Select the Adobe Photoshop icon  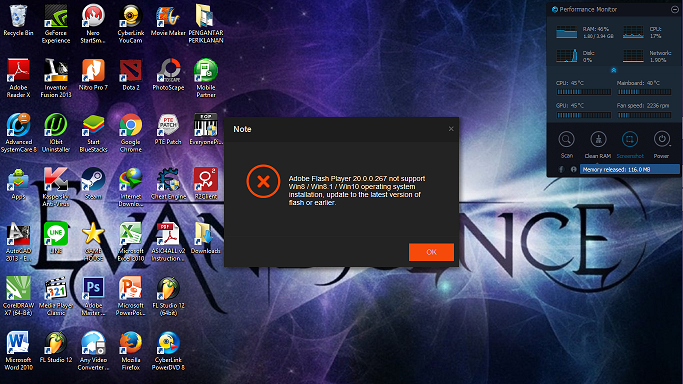tap(93, 297)
